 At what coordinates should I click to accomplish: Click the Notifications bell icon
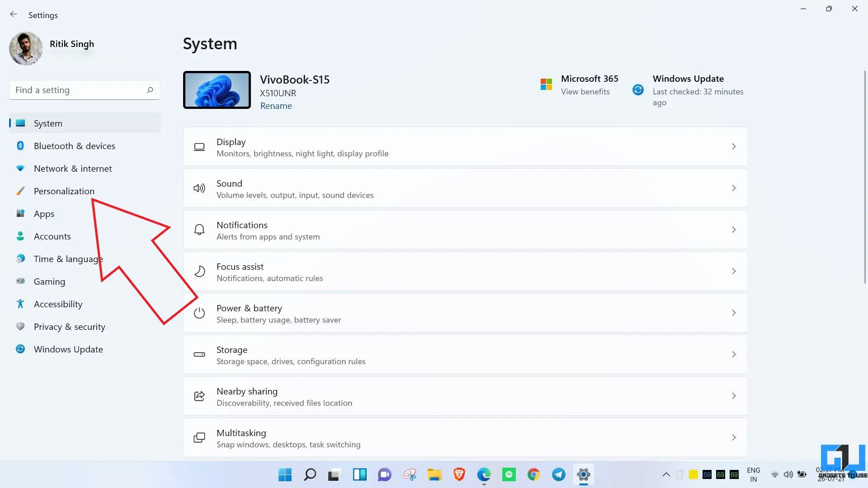(199, 230)
